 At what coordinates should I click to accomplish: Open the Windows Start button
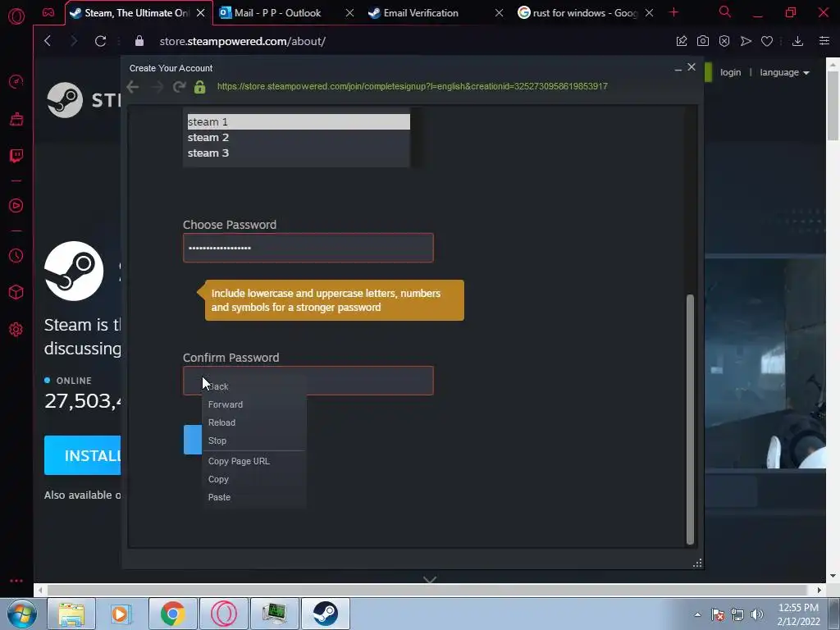pos(21,614)
